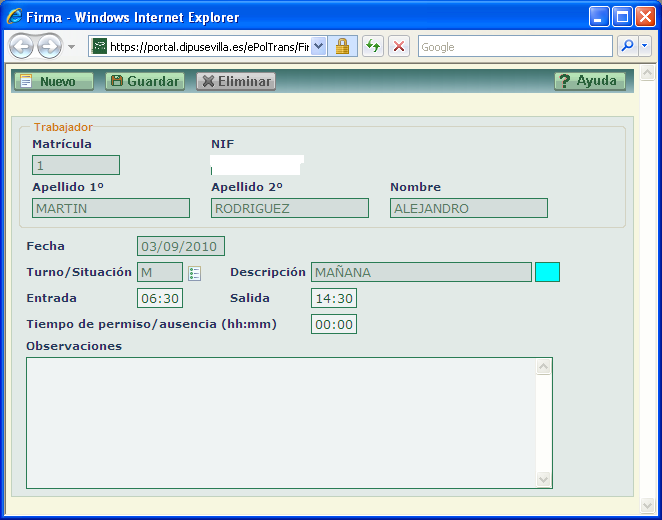Click the cyan shift color swatch
Screen dimensions: 662x520
pyautogui.click(x=547, y=272)
